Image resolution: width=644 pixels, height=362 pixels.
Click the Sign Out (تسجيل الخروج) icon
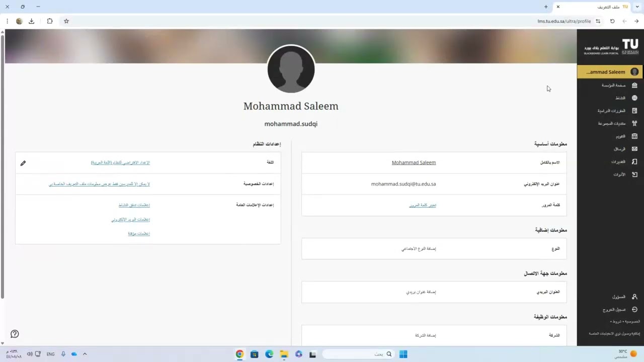[x=634, y=310]
